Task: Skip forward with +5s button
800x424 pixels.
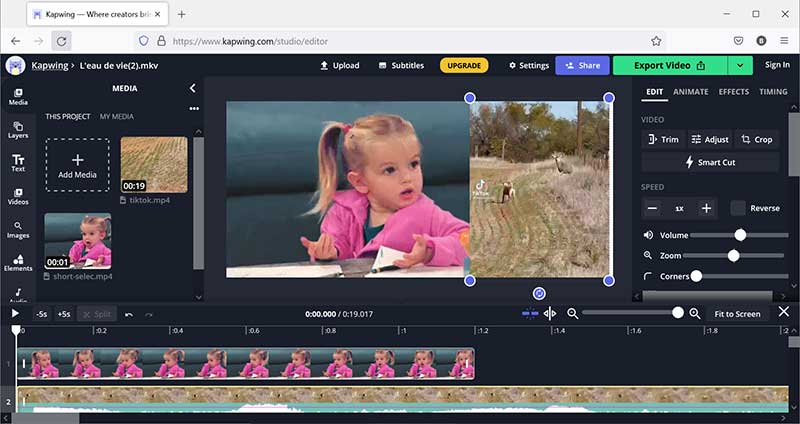Action: 64,314
